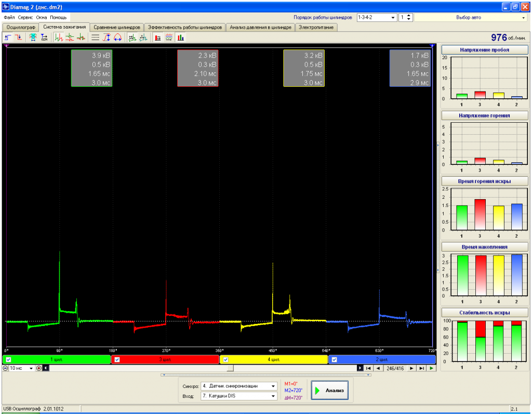Click the Анализ button
Viewport: 532px width, 414px height.
[330, 391]
